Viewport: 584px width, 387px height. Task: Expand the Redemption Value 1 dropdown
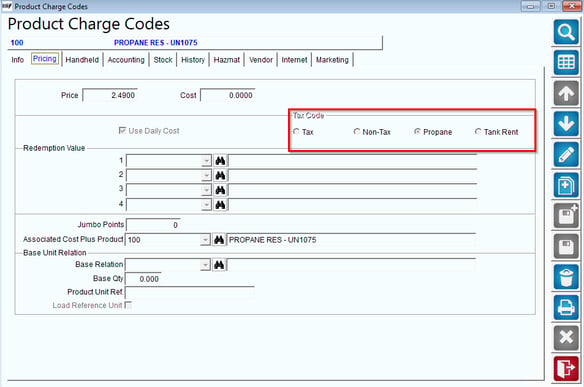206,161
